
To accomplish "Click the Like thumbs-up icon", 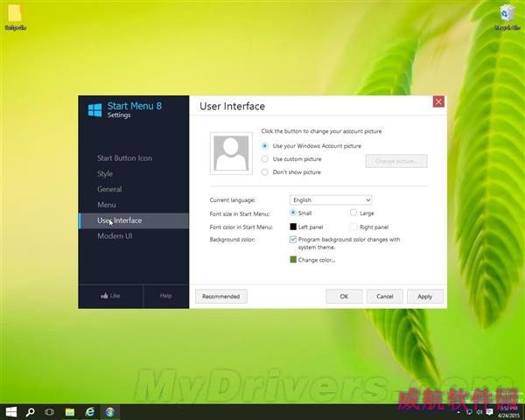I will point(104,296).
